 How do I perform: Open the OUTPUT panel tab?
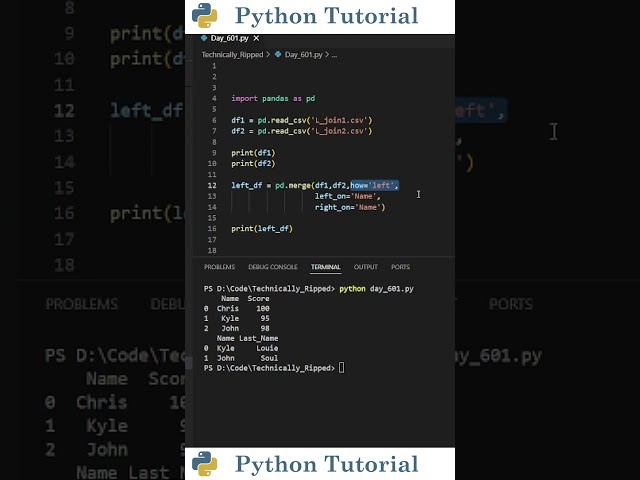tap(366, 267)
